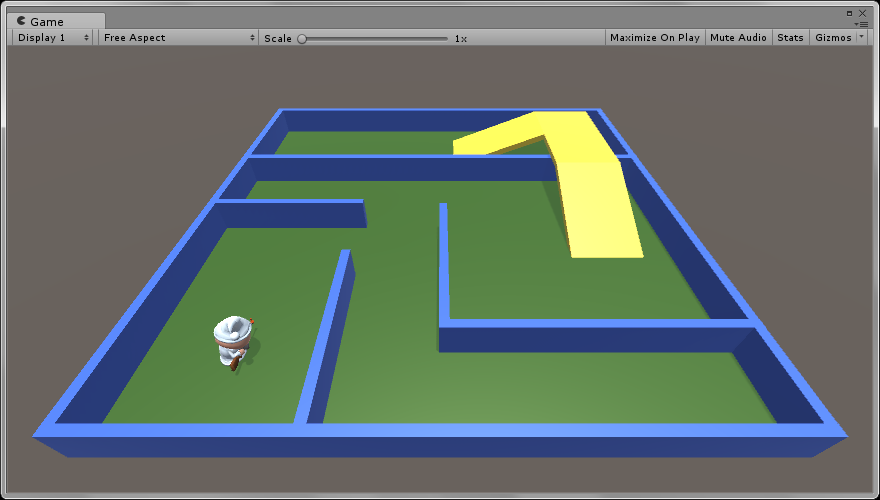Expand the Free Aspect ratio dropdown
The height and width of the screenshot is (500, 880).
coord(179,38)
